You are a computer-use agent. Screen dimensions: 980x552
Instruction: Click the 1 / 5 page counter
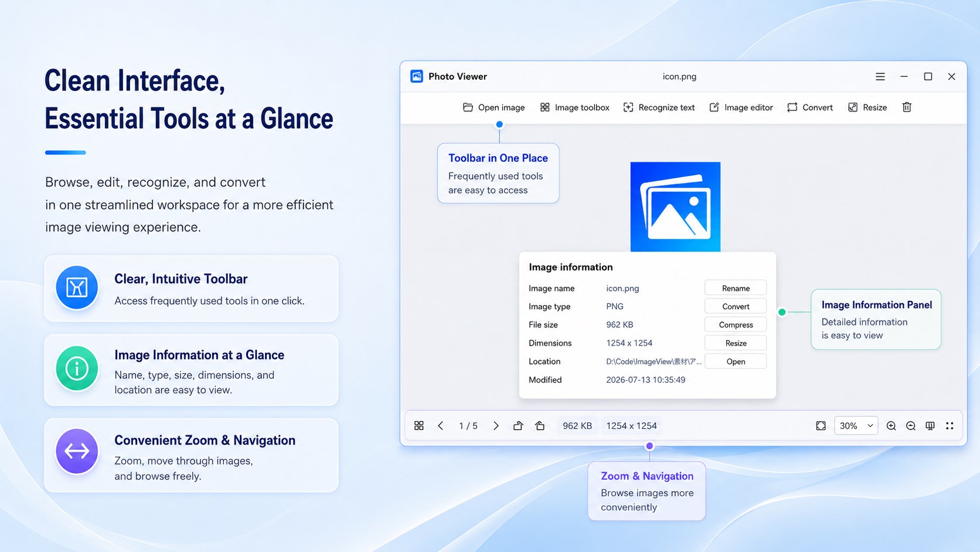click(468, 426)
